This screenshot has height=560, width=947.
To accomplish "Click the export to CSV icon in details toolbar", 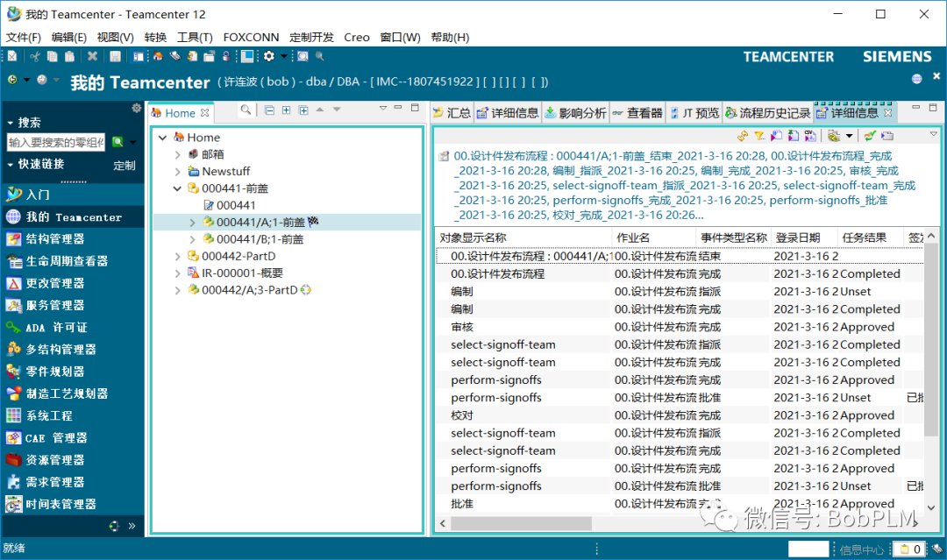I will [810, 136].
